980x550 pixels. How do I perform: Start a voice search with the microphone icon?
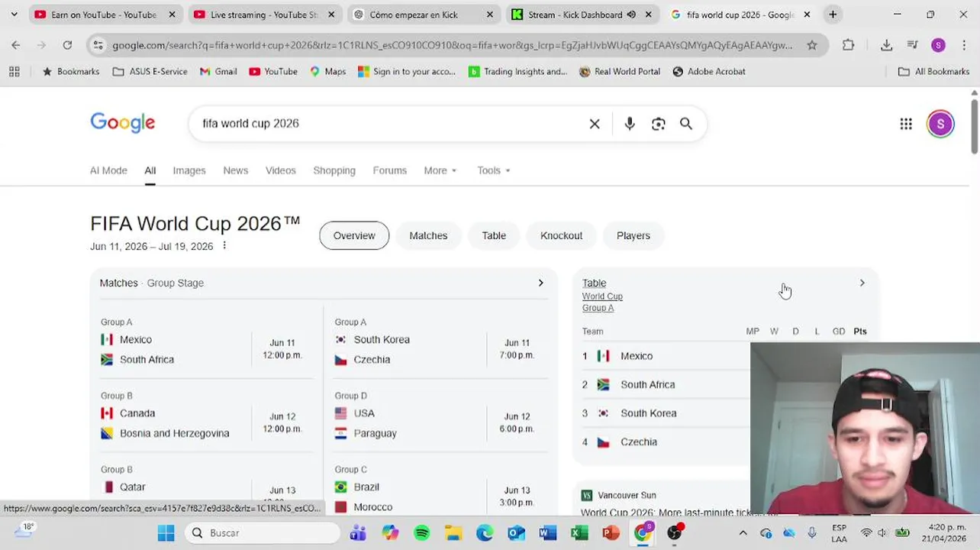pos(629,124)
